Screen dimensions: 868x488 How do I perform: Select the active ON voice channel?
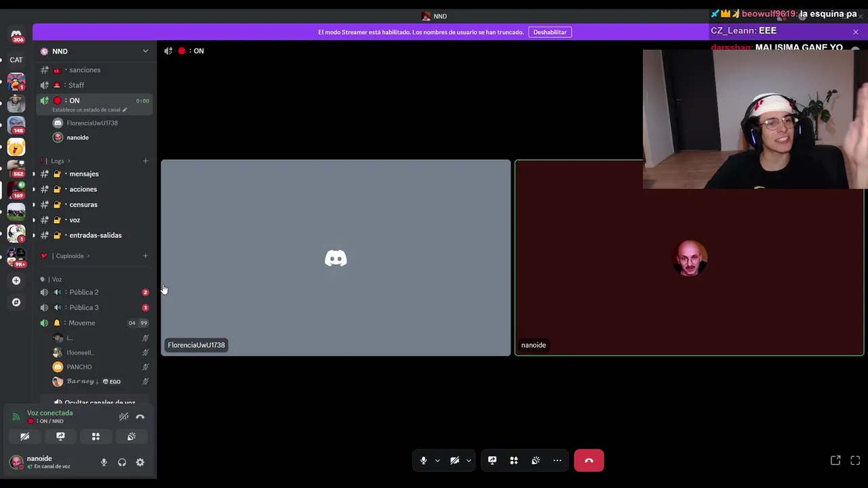click(94, 104)
